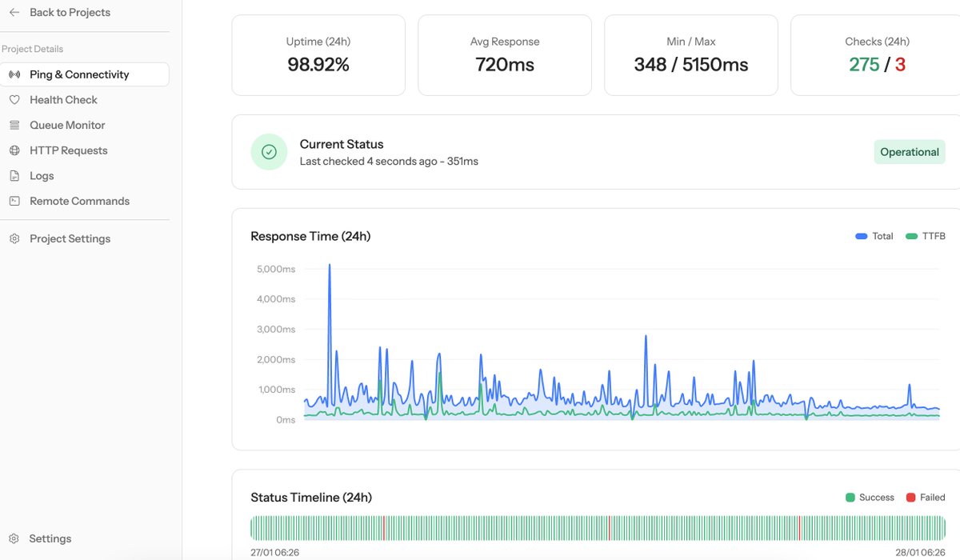This screenshot has width=960, height=560.
Task: Click the last red failed timeline marker
Action: point(798,528)
